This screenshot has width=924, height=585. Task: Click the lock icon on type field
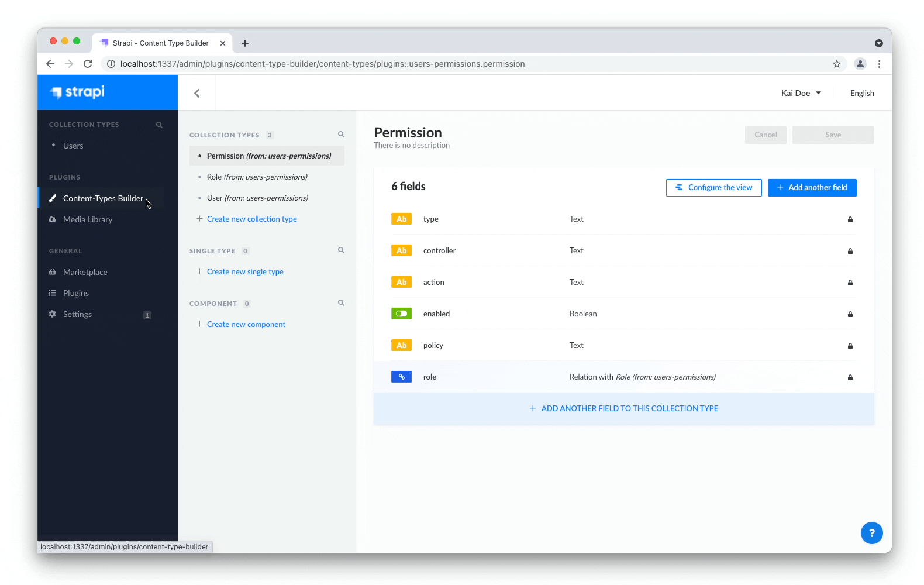point(850,219)
